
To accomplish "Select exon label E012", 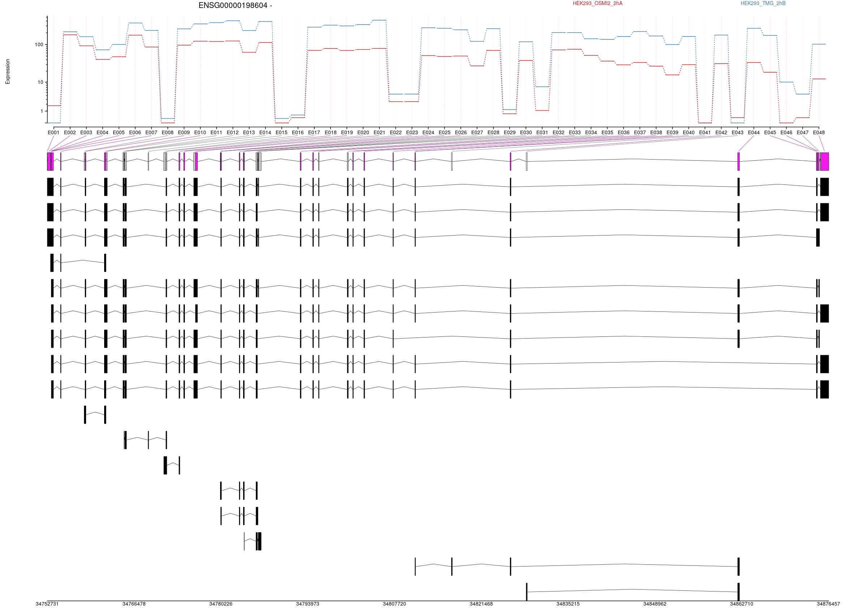I will point(233,133).
